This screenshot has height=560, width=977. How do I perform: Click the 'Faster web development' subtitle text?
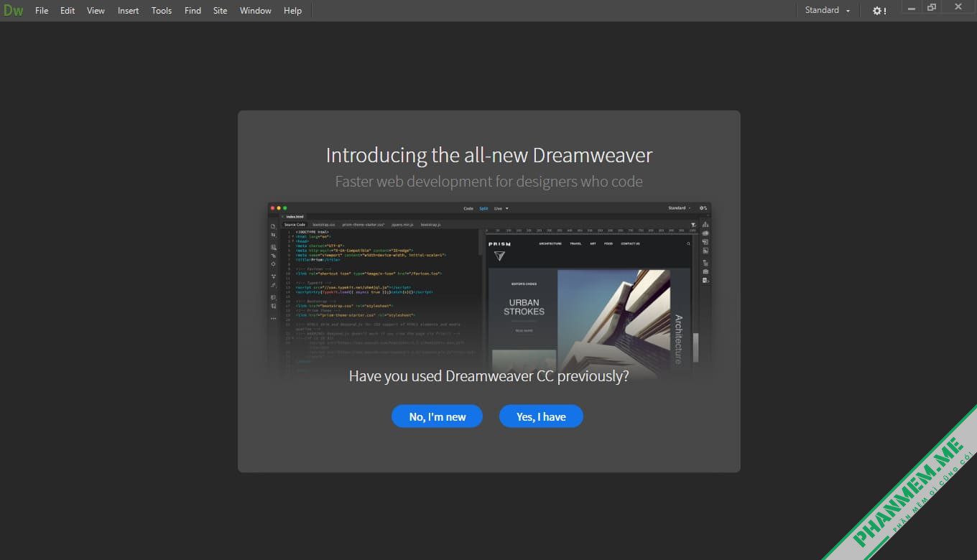(489, 182)
